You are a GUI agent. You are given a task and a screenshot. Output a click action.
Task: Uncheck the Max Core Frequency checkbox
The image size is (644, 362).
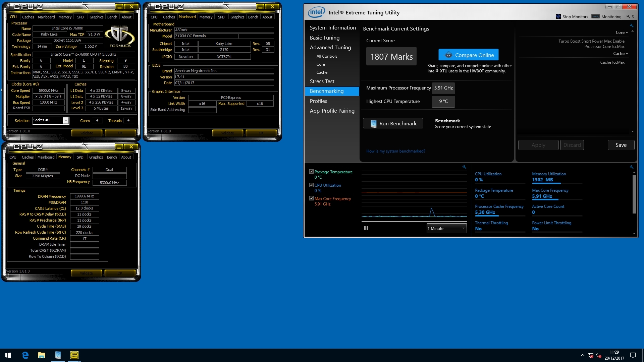311,198
